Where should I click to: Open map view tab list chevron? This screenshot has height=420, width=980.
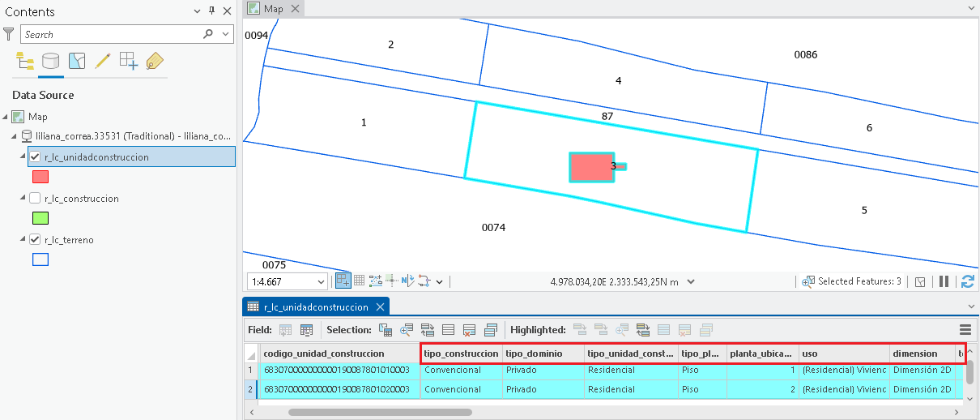[x=971, y=8]
